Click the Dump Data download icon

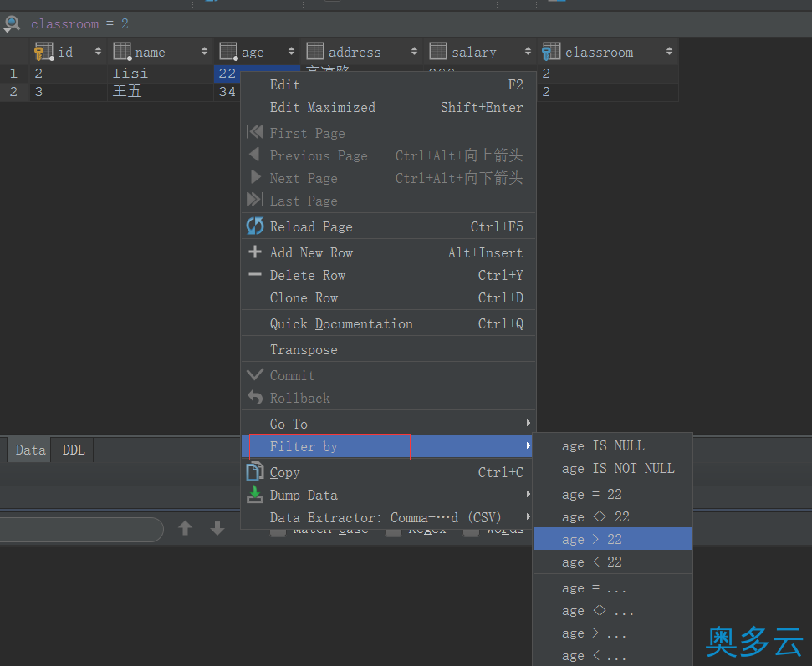pyautogui.click(x=255, y=495)
